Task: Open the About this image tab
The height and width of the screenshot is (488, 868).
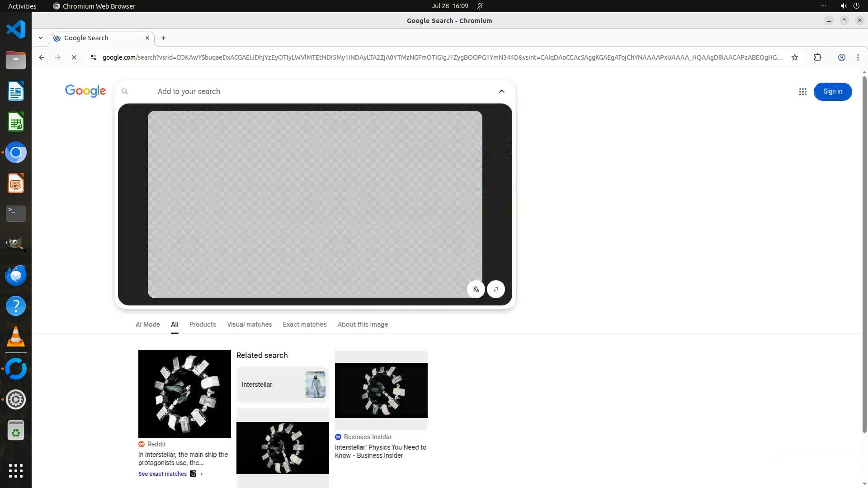Action: (362, 324)
